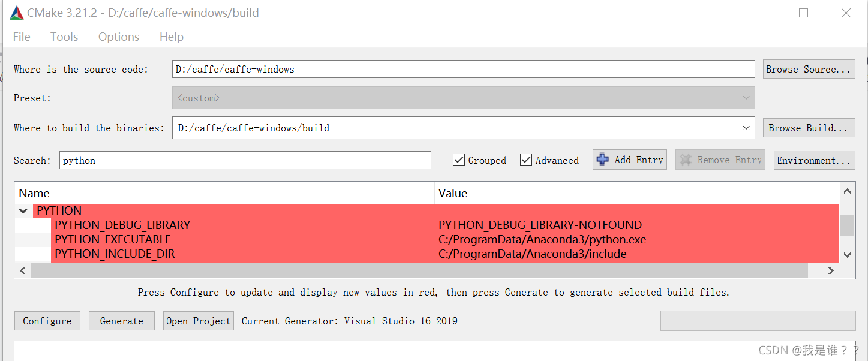The width and height of the screenshot is (868, 361).
Task: Toggle the Grouped checkbox
Action: coord(459,160)
